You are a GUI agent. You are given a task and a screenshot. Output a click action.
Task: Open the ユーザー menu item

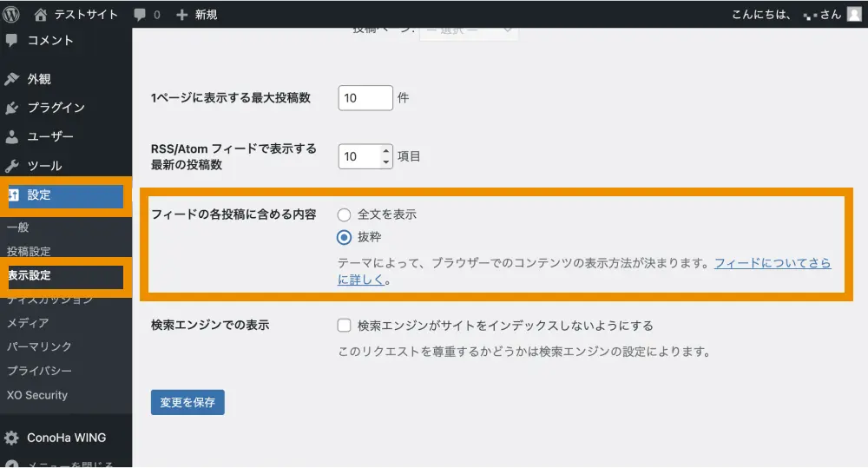pyautogui.click(x=49, y=136)
